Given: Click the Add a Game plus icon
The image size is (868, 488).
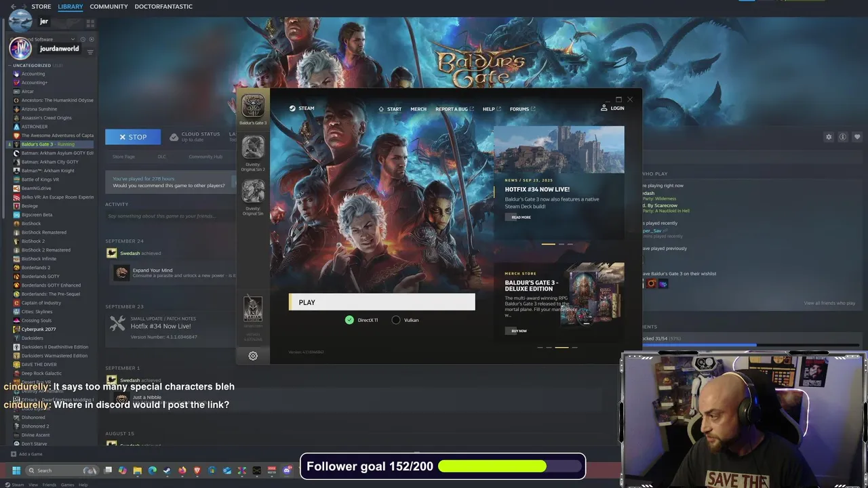Looking at the screenshot, I should (x=13, y=454).
